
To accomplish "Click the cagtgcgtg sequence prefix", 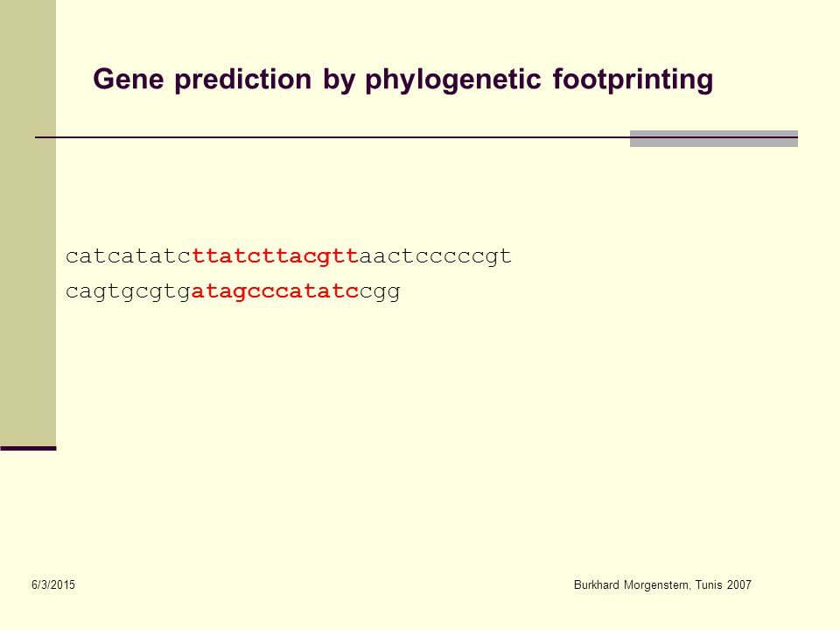I will (129, 291).
